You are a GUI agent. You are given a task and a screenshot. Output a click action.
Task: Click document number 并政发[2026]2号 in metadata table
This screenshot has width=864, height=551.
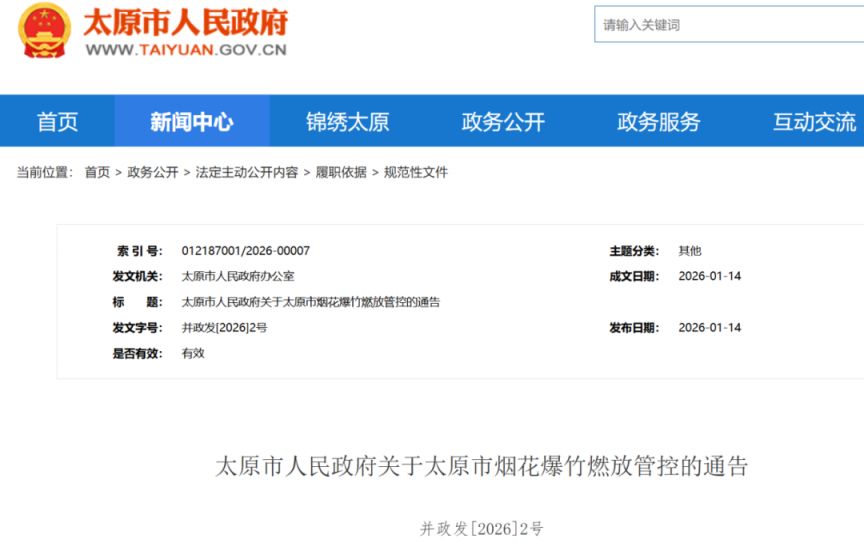click(224, 327)
